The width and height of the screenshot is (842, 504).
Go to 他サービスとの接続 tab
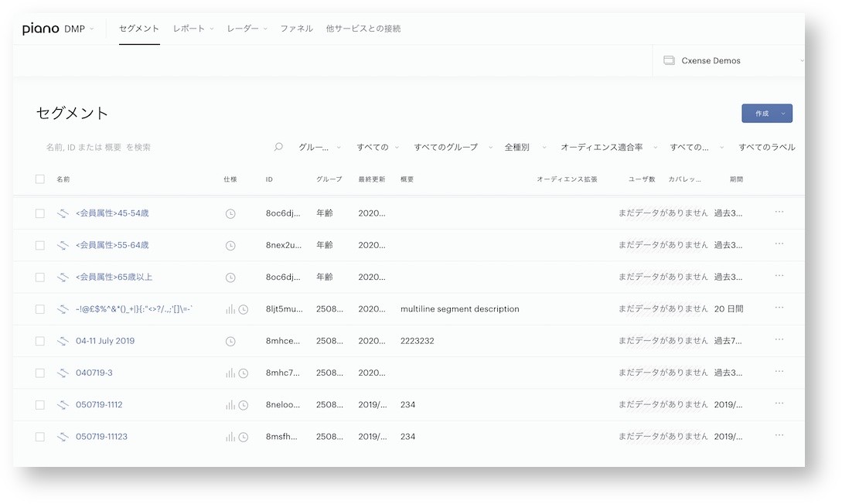363,29
